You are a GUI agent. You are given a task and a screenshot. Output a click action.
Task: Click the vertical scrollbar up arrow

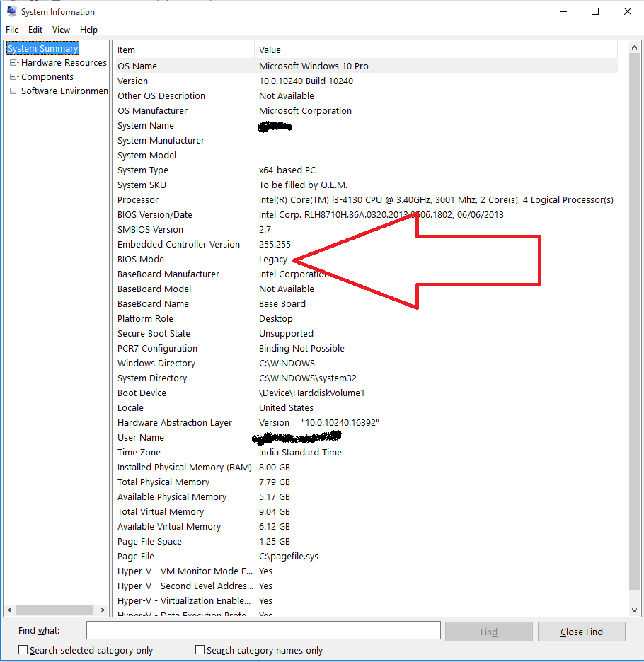coord(634,47)
